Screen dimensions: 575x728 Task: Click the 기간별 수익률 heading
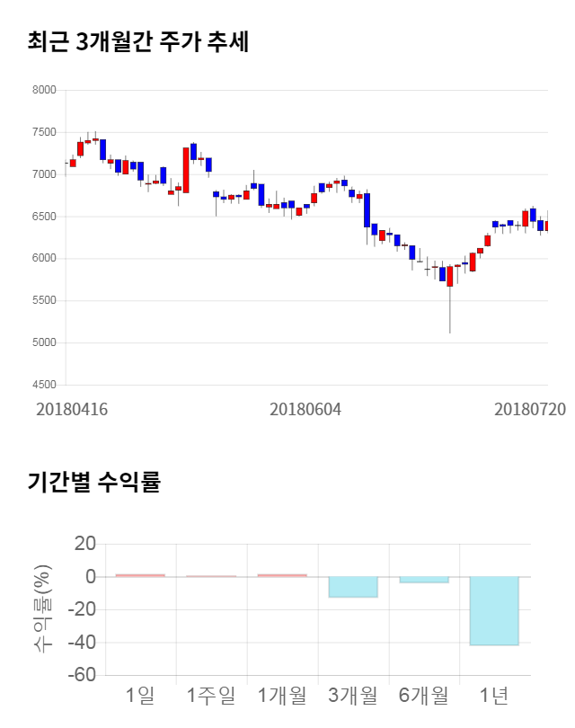93,482
